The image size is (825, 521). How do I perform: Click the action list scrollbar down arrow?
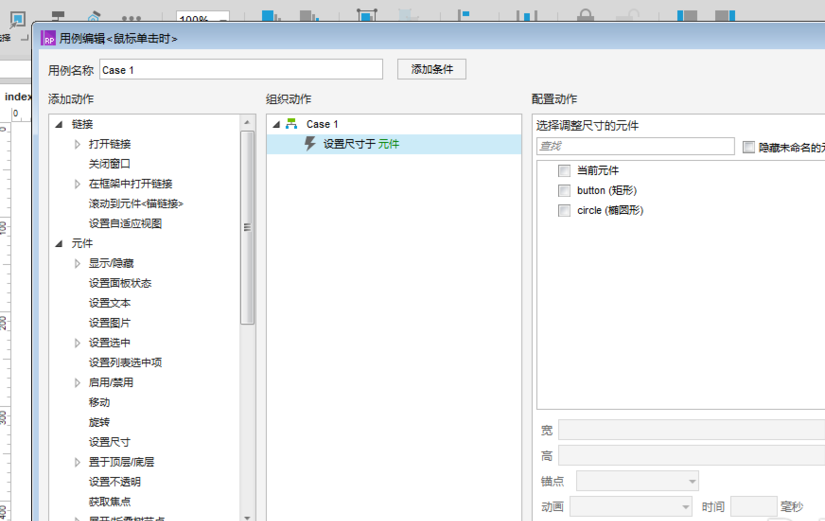pos(247,517)
